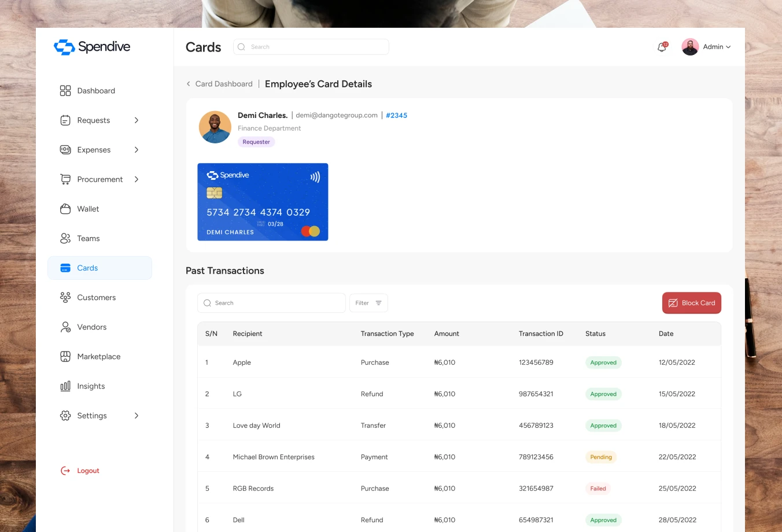Image resolution: width=782 pixels, height=532 pixels.
Task: Click the Requests sidebar icon
Action: pos(65,120)
